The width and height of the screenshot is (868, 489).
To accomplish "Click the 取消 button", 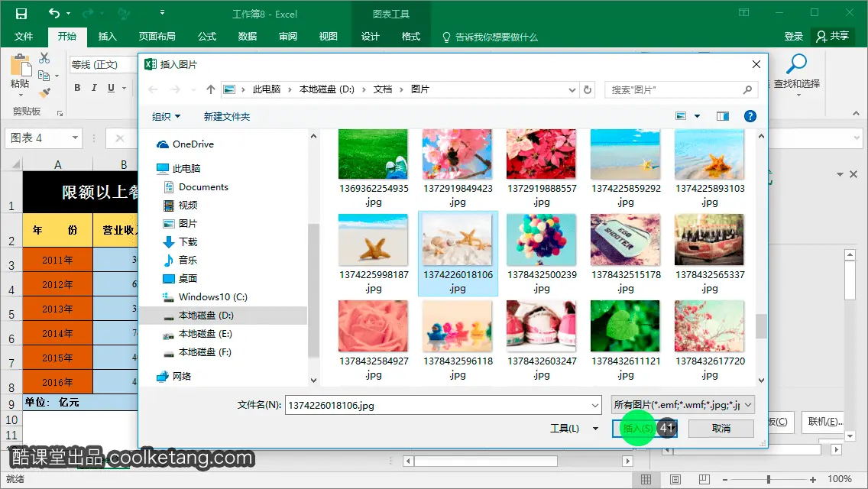I will 721,429.
